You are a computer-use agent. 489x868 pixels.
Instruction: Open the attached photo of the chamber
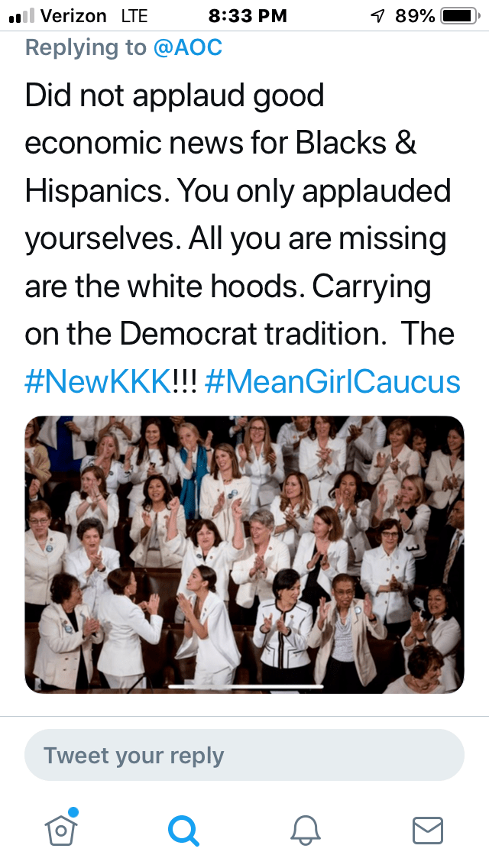point(244,554)
